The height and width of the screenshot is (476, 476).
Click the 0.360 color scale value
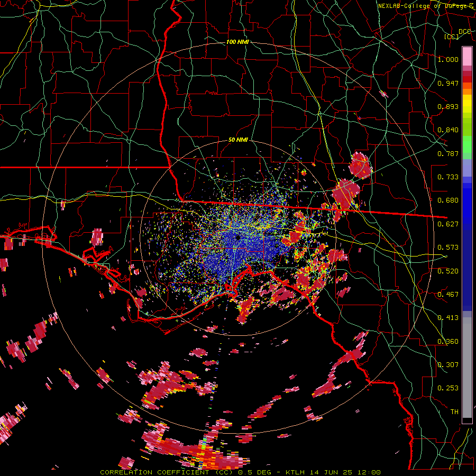(448, 342)
